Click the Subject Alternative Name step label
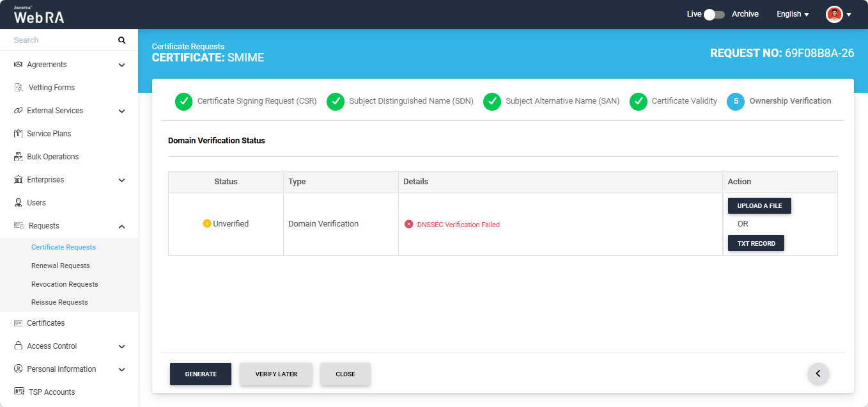868x407 pixels. pos(562,101)
